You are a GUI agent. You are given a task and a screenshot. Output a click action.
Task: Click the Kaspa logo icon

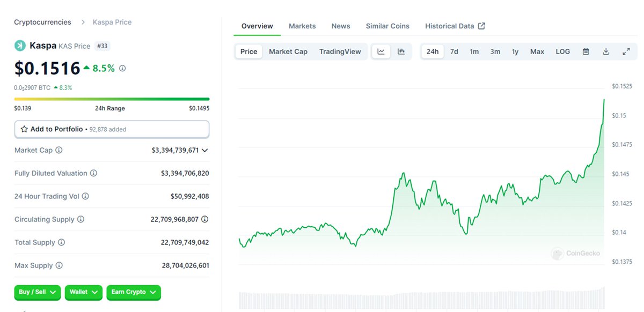point(20,46)
